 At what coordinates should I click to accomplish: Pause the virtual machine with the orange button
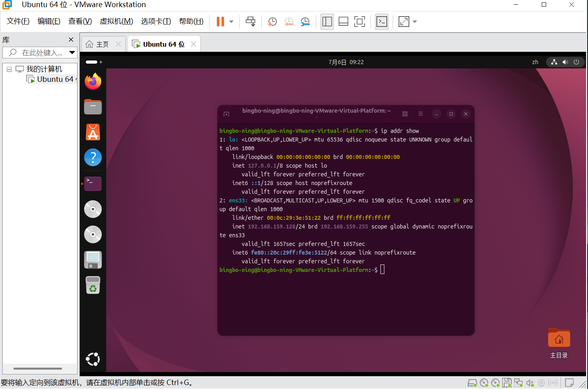tap(220, 21)
